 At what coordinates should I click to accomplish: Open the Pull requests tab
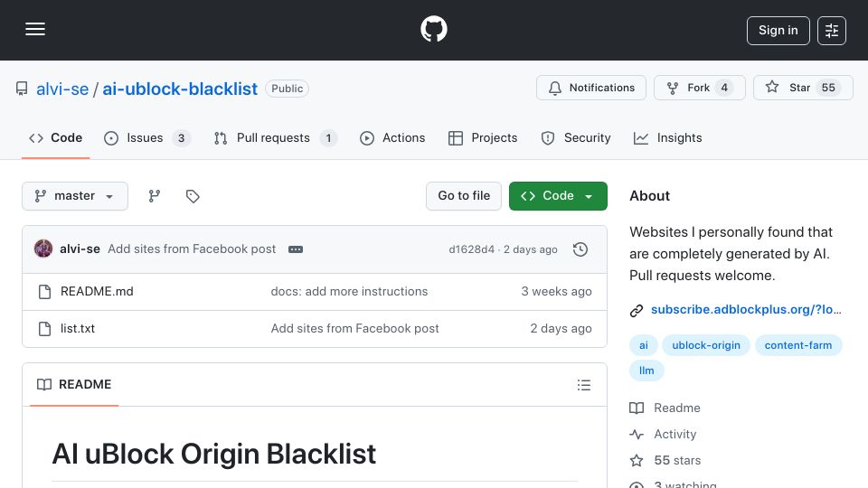[x=275, y=137]
